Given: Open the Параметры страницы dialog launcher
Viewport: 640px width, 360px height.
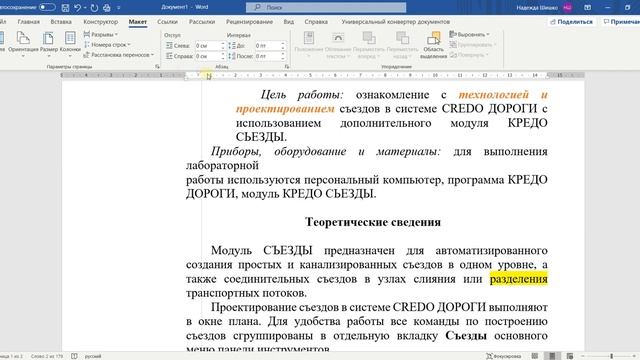Looking at the screenshot, I should point(158,67).
